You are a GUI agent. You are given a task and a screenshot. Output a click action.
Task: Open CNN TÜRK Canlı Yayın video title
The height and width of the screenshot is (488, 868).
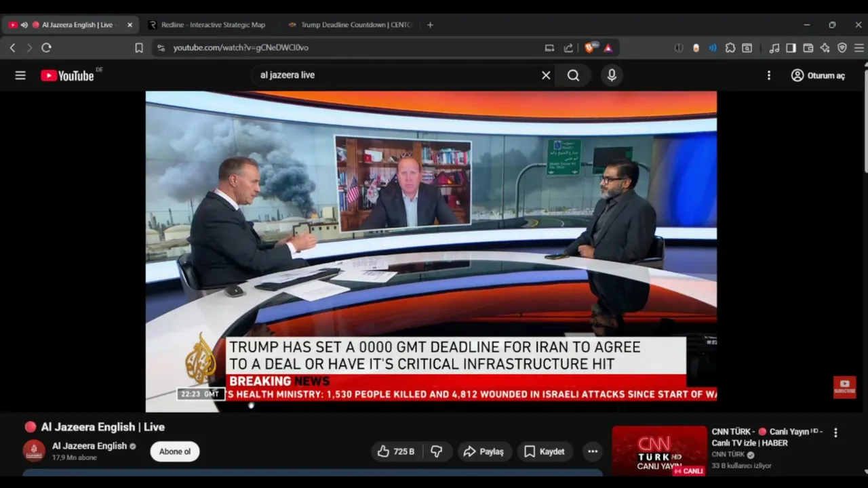click(x=767, y=437)
